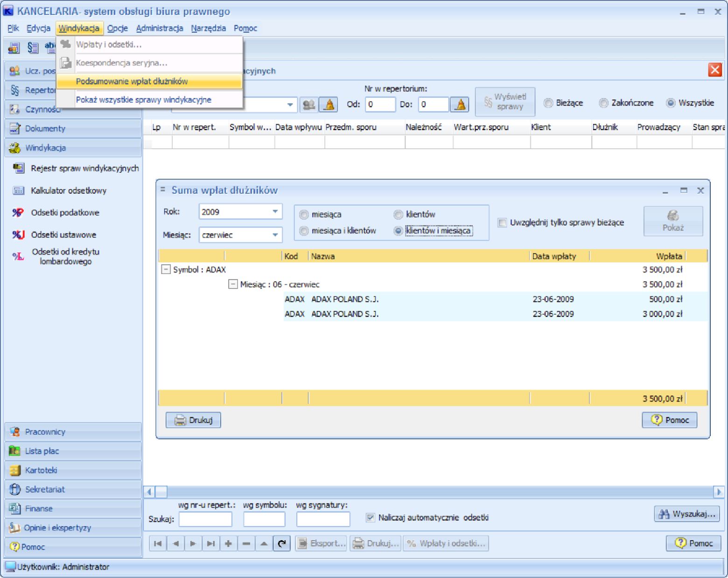Open Rejestr spraw windykacyjnych icon in sidebar
Image resolution: width=728 pixels, height=578 pixels.
tap(19, 168)
